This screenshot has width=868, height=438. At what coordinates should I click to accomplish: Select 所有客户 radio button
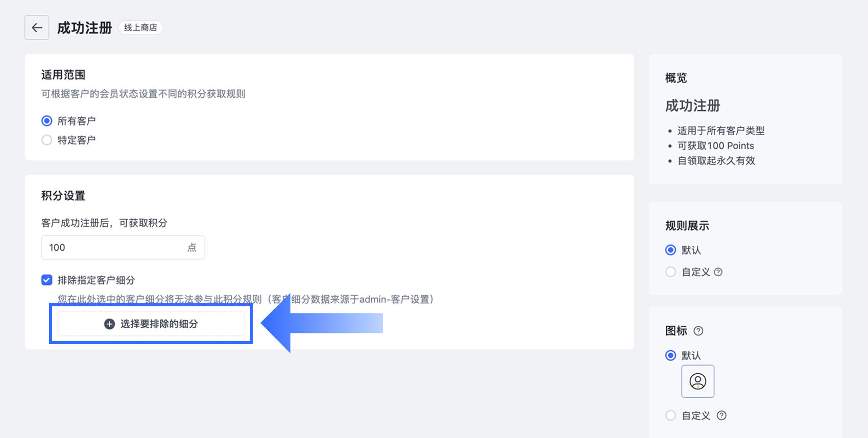tap(47, 121)
